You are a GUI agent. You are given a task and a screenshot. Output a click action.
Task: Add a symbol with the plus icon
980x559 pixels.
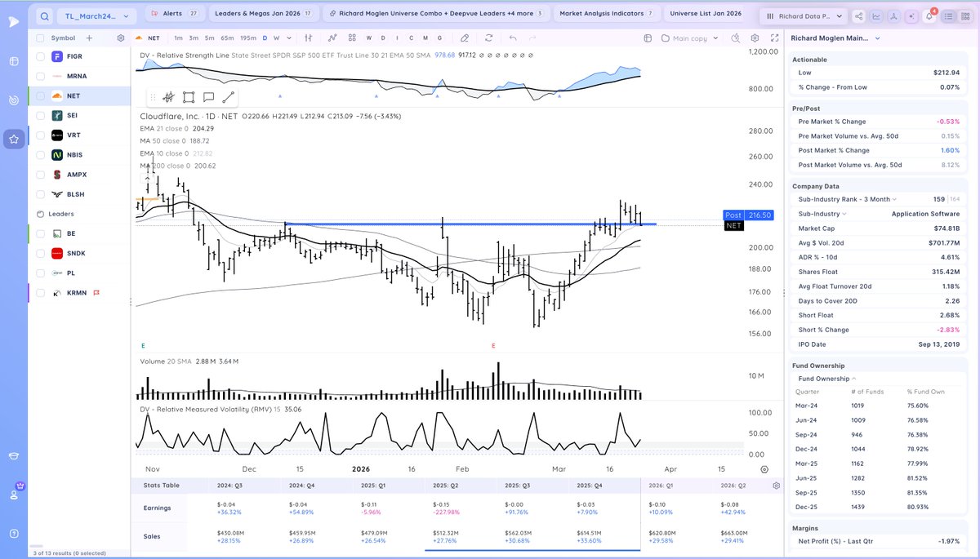pos(89,38)
